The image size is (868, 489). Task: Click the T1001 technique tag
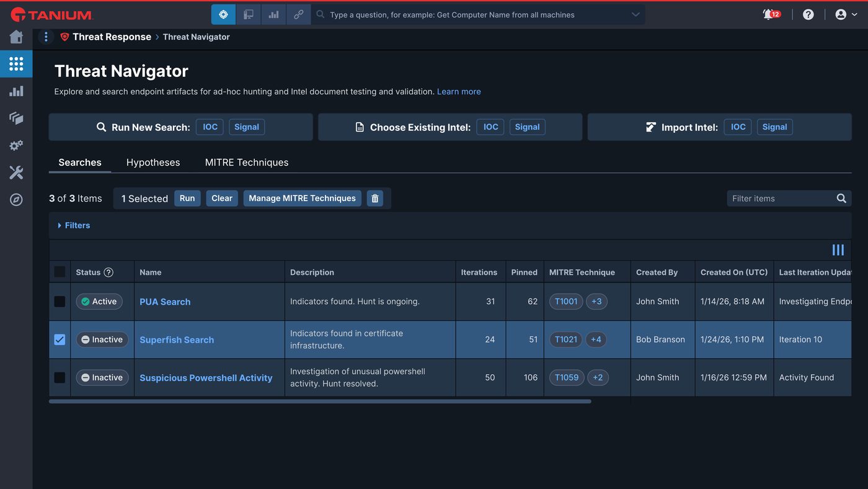click(x=566, y=302)
